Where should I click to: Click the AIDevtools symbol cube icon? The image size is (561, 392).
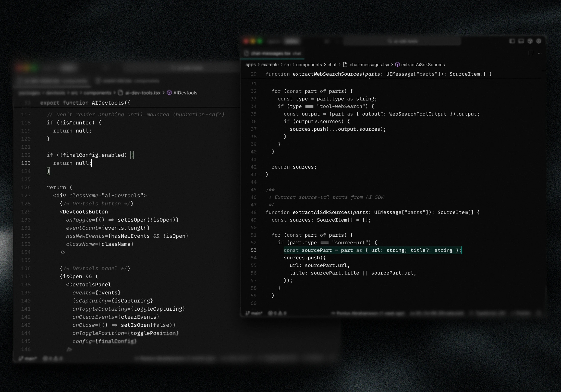169,93
